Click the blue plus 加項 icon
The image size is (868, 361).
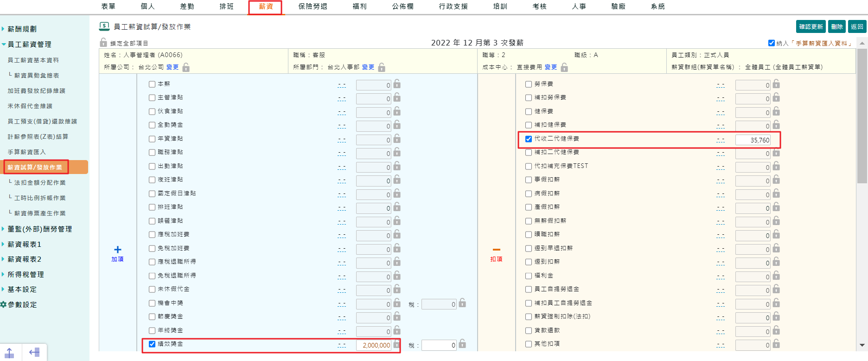[118, 250]
